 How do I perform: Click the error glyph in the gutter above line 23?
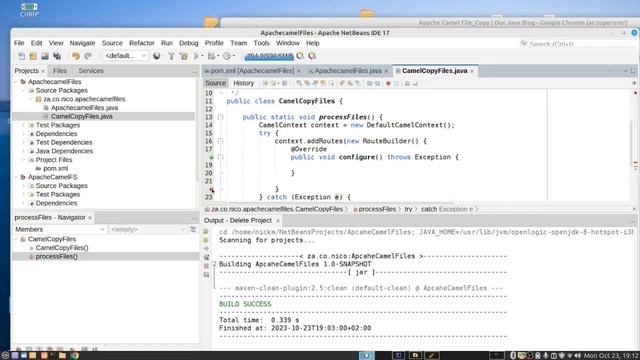tap(211, 189)
